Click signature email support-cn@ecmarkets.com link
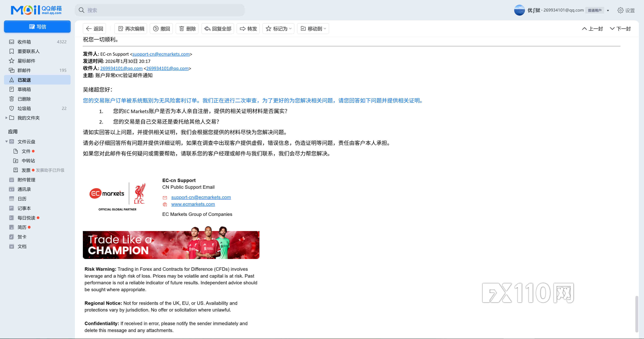644x339 pixels. click(201, 197)
